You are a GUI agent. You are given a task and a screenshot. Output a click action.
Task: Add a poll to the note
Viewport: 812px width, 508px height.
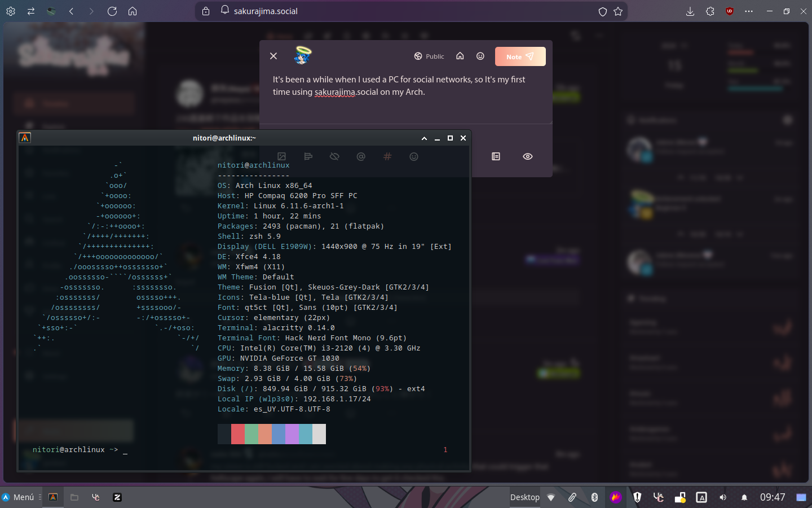point(308,156)
